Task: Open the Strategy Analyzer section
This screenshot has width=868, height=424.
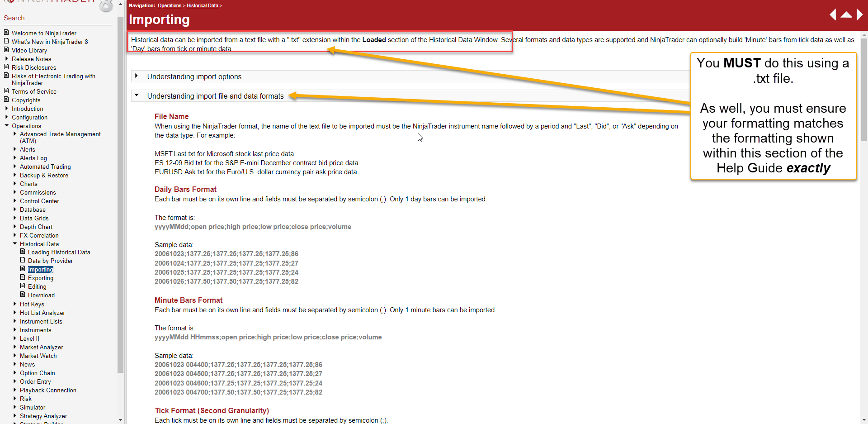Action: pyautogui.click(x=43, y=416)
